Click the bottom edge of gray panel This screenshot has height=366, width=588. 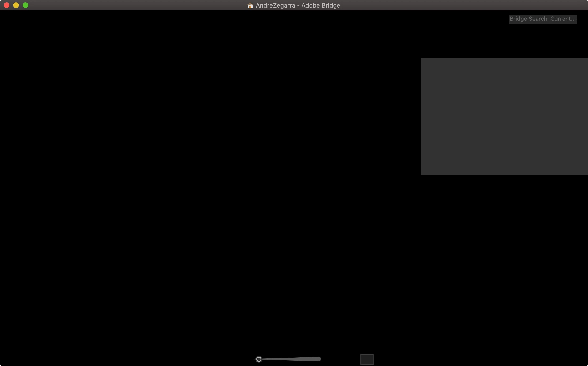[x=504, y=175]
